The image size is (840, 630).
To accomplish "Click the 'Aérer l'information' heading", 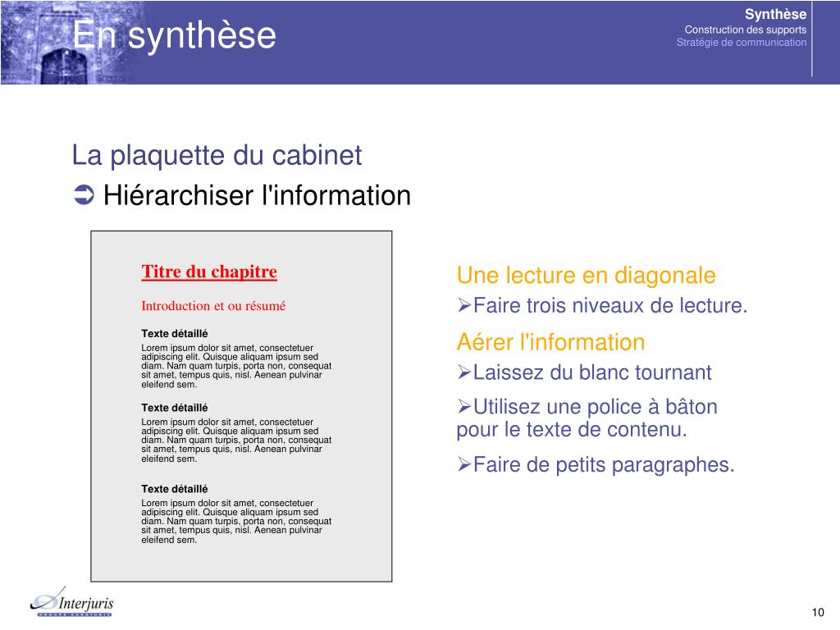I will [550, 342].
